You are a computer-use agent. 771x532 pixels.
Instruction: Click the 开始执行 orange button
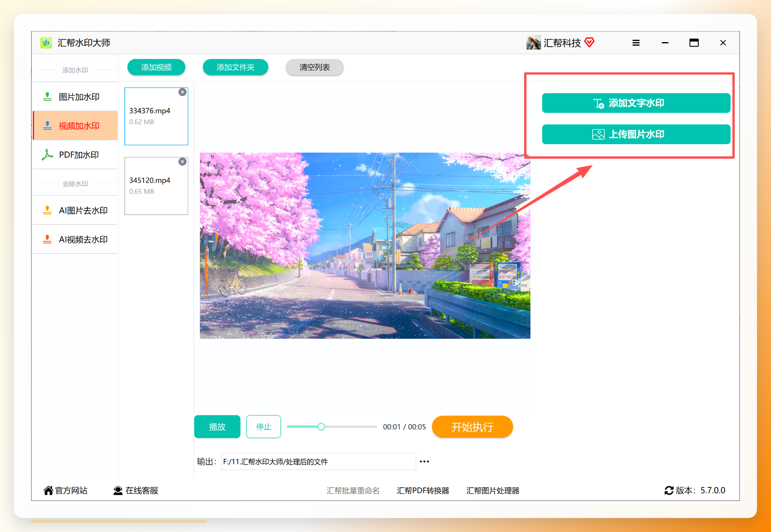[x=472, y=427]
